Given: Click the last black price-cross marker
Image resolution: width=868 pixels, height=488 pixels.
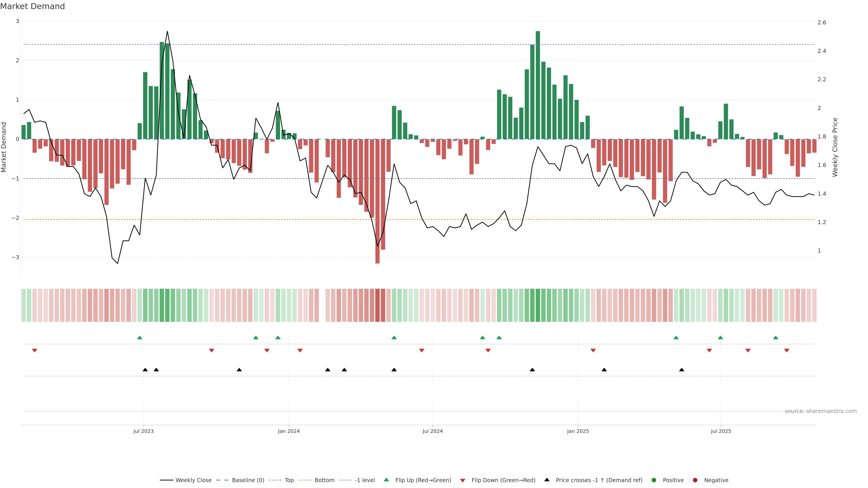Looking at the screenshot, I should click(x=682, y=370).
